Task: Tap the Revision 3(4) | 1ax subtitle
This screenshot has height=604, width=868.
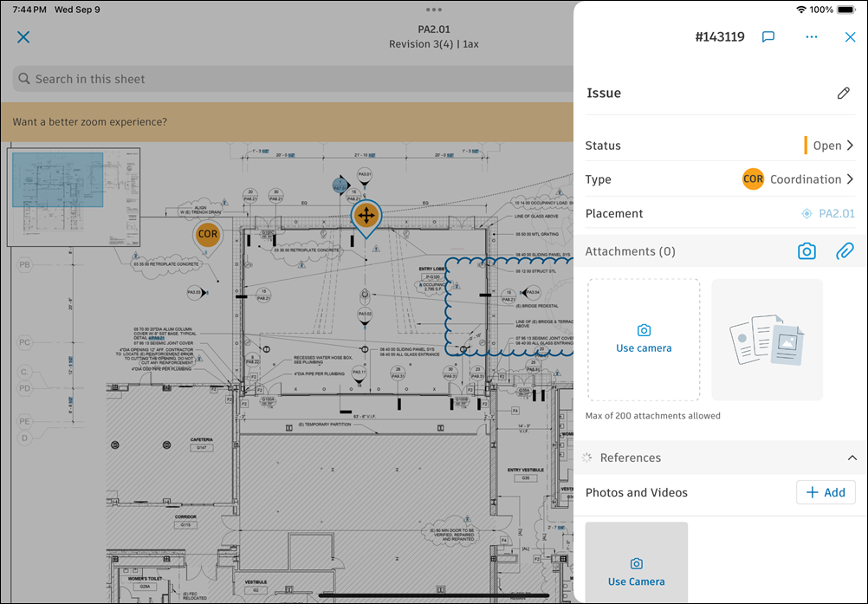Action: point(434,43)
